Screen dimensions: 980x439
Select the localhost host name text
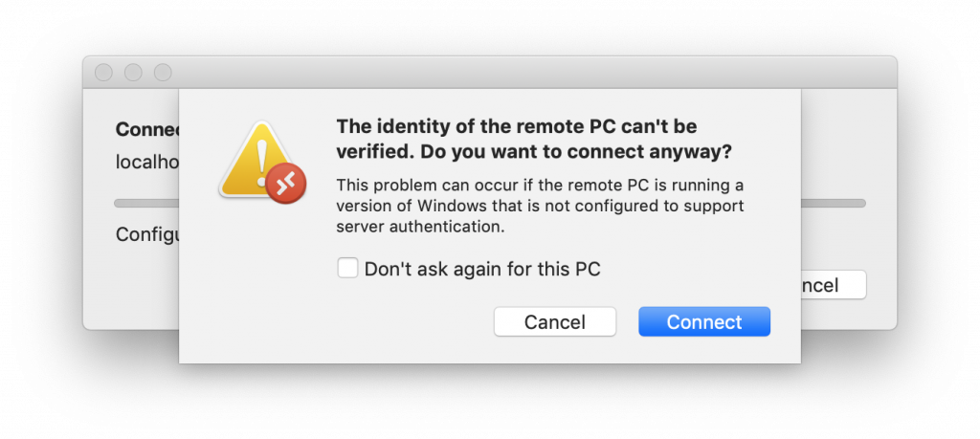pos(146,162)
